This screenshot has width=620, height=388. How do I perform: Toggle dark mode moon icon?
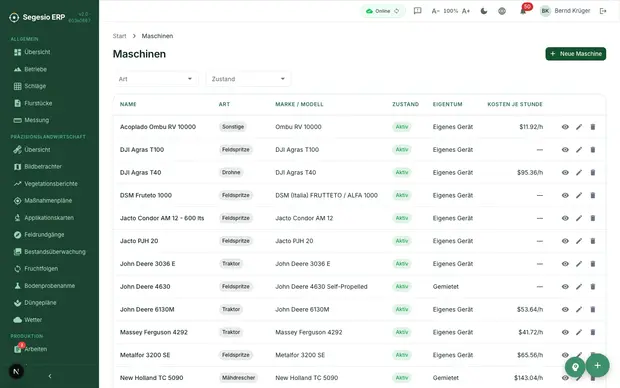[x=484, y=11]
